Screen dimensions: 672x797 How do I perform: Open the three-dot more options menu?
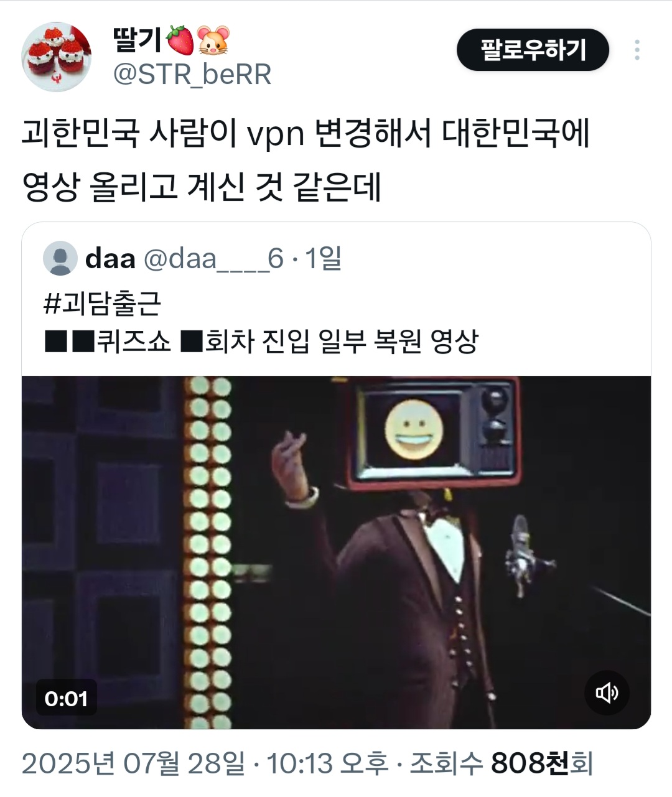point(637,50)
